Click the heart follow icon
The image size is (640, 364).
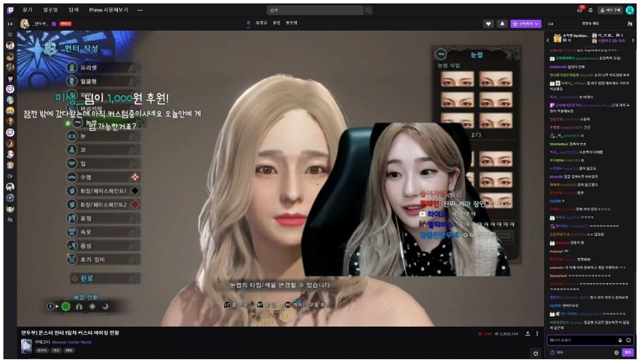(x=488, y=24)
